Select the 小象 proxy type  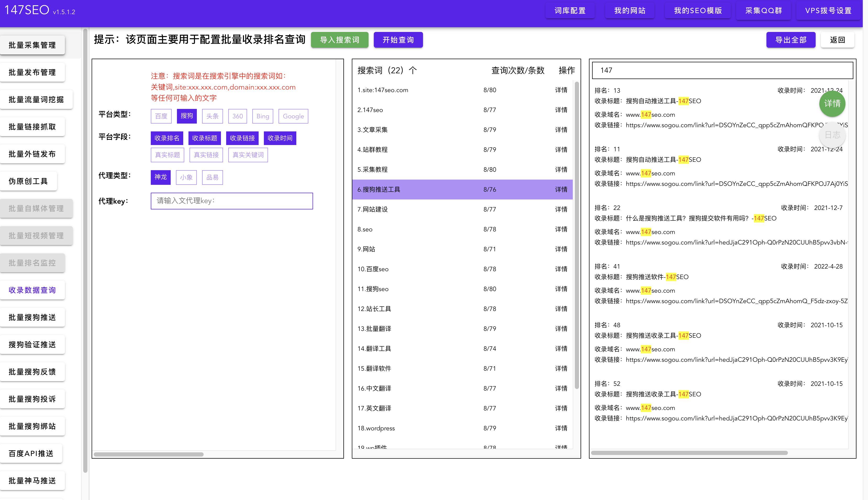tap(186, 177)
